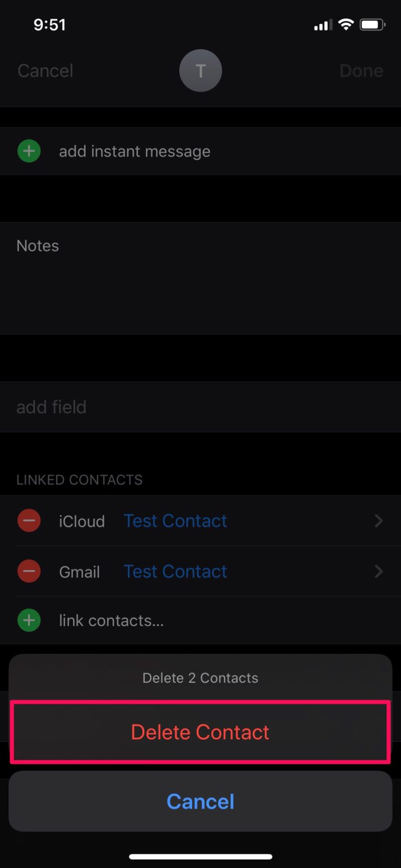Select the Delete 2 Contacts sheet header
The width and height of the screenshot is (401, 868).
[200, 678]
